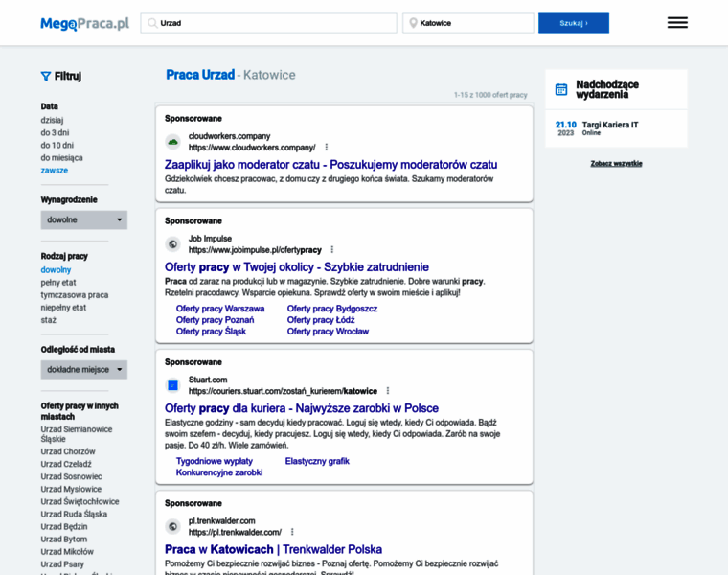
Task: Click the Stuart.com blue favicon
Action: pyautogui.click(x=172, y=385)
